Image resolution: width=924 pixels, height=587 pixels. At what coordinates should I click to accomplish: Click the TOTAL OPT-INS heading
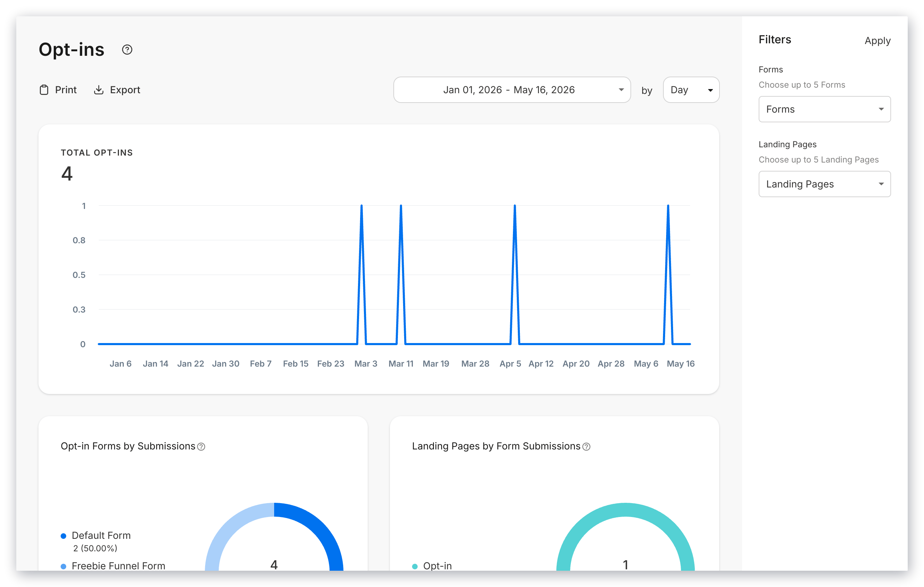97,153
